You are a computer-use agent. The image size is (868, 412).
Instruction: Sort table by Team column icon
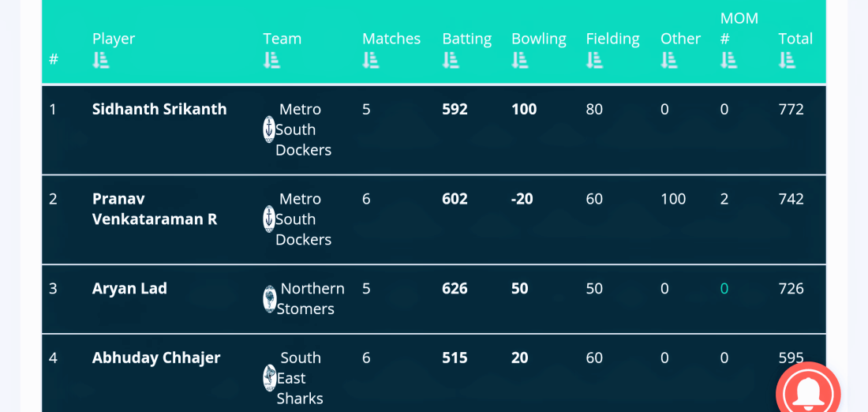pyautogui.click(x=271, y=60)
